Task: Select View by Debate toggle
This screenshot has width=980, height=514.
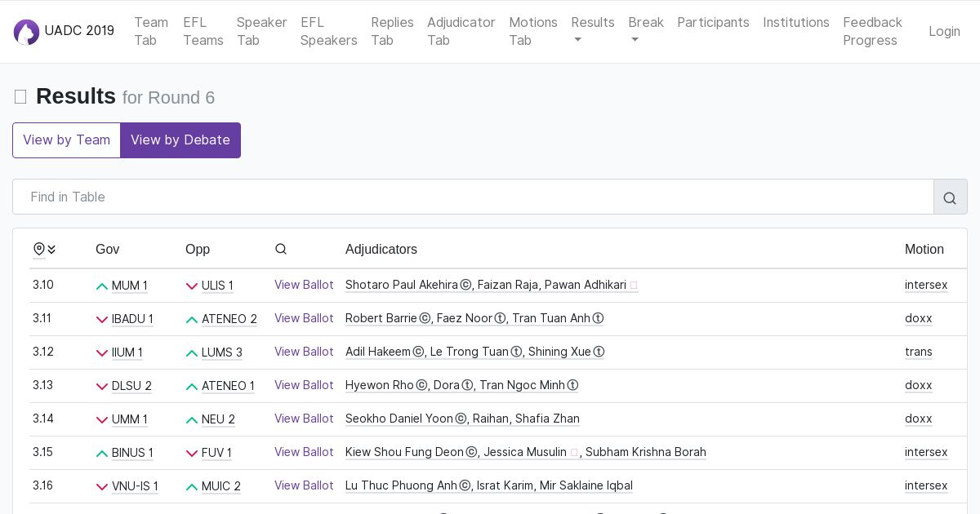Action: point(180,140)
